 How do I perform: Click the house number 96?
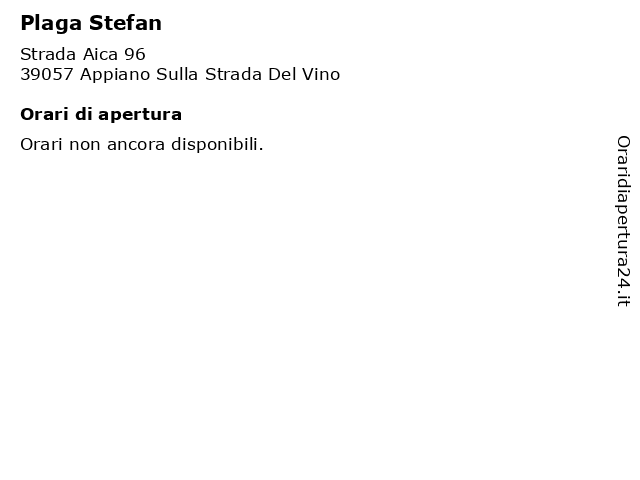pos(135,54)
